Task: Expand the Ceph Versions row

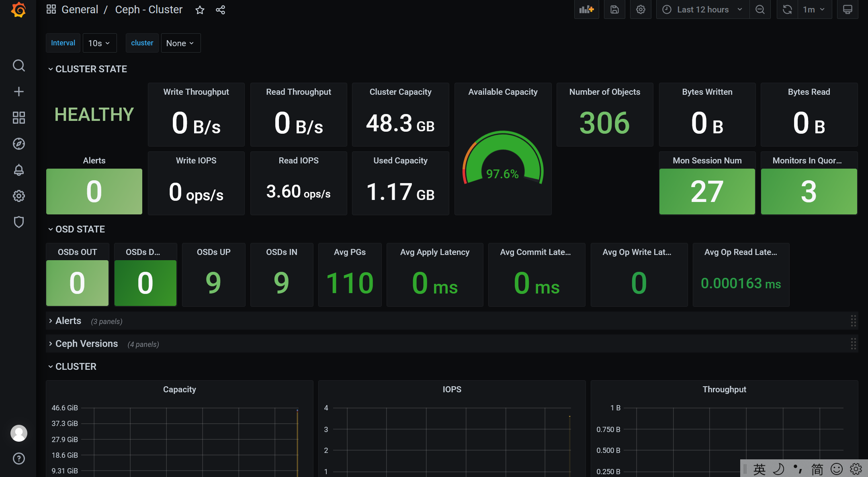Action: (x=86, y=344)
